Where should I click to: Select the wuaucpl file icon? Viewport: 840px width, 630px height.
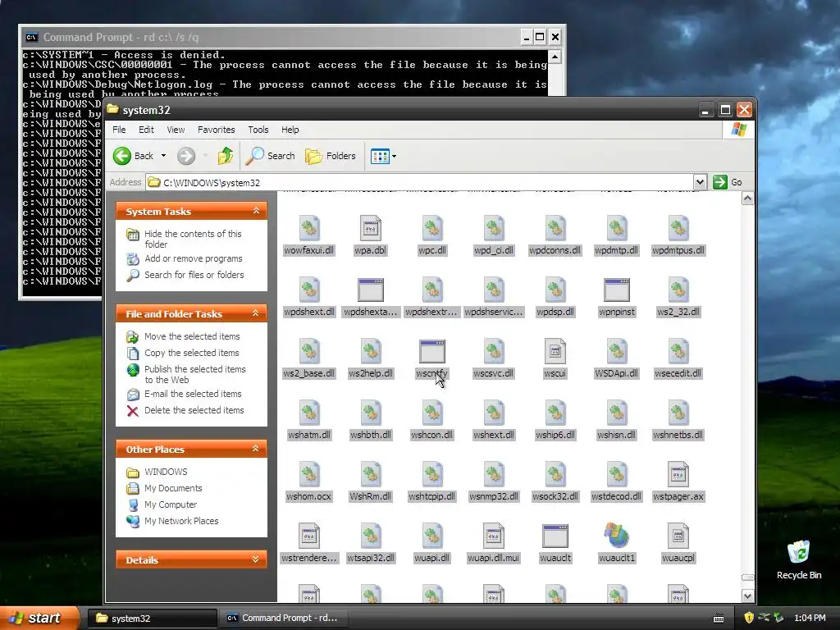tap(678, 536)
